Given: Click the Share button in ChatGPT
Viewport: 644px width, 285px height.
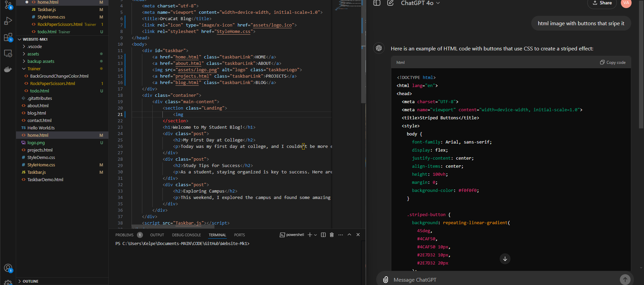Looking at the screenshot, I should point(602,3).
